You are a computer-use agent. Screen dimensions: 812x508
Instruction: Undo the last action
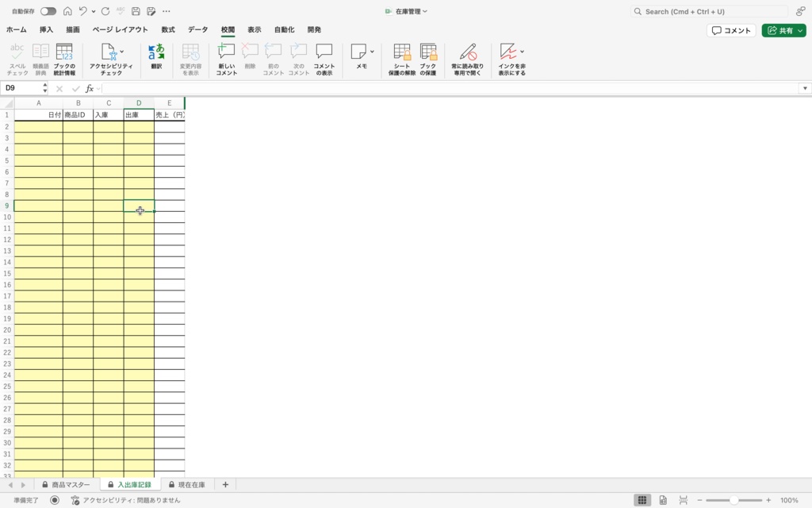(x=82, y=11)
